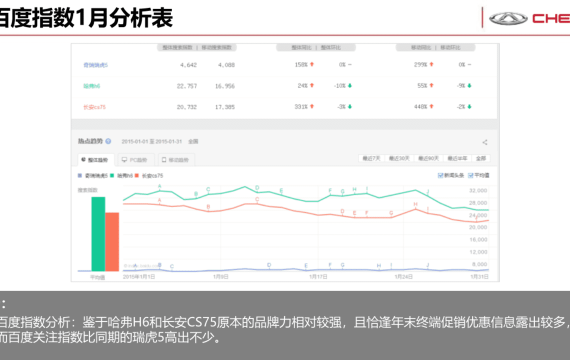Click the pie icon on the 整体趋势 tab
The image size is (570, 360).
point(83,160)
